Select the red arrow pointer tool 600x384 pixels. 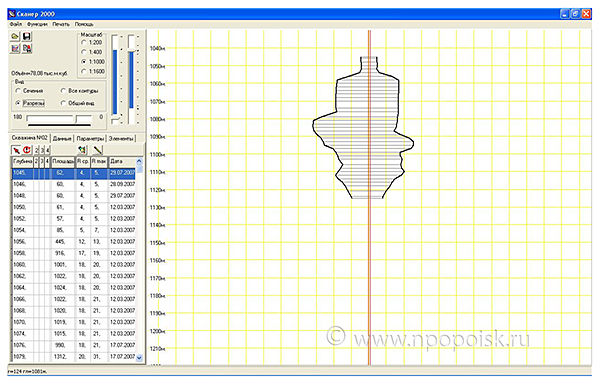pyautogui.click(x=16, y=150)
